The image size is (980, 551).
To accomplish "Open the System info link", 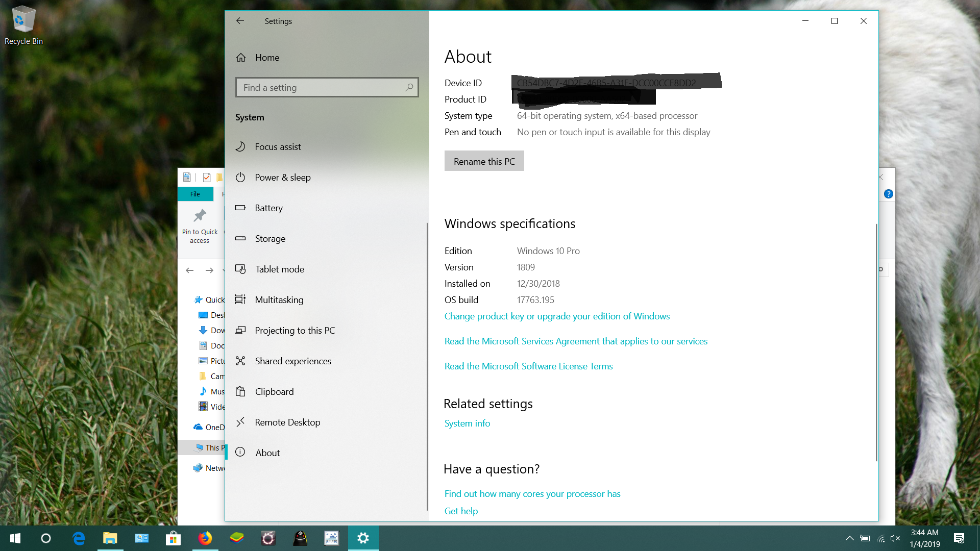I will click(x=467, y=423).
